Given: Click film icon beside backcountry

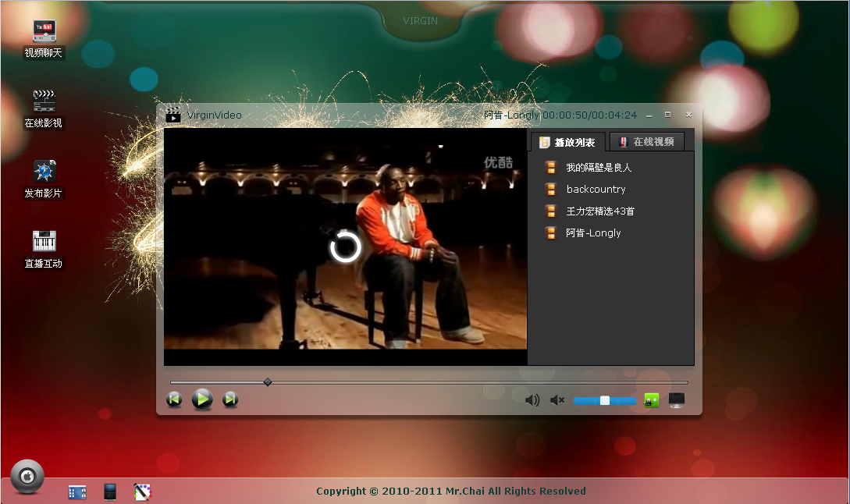Looking at the screenshot, I should [551, 189].
